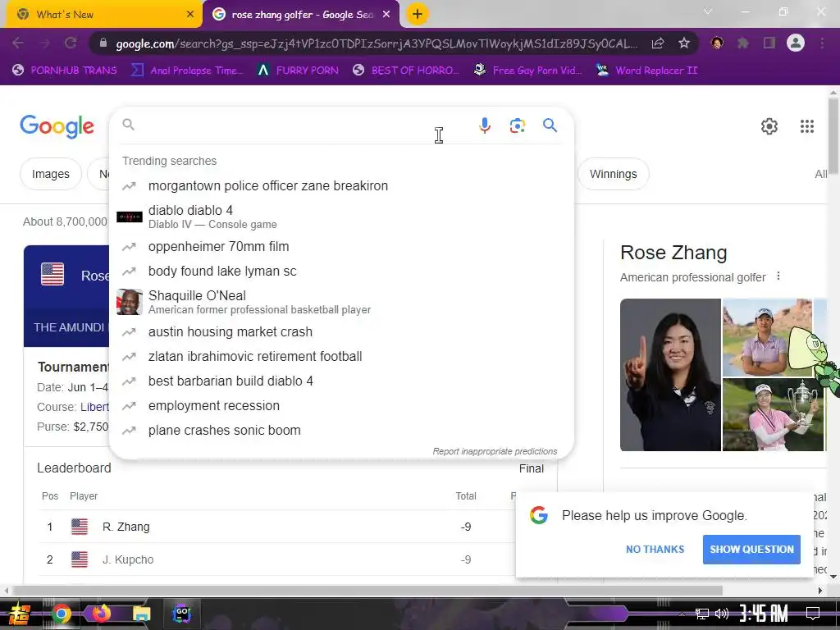Launch Firefox from the taskbar

click(x=101, y=613)
